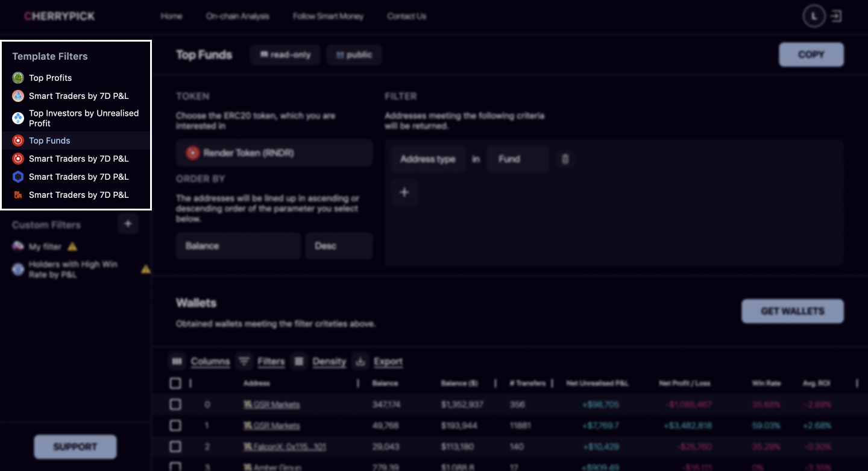Screen dimensions: 868x471
Task: Change the Desc sort direction dropdown
Action: [x=339, y=246]
